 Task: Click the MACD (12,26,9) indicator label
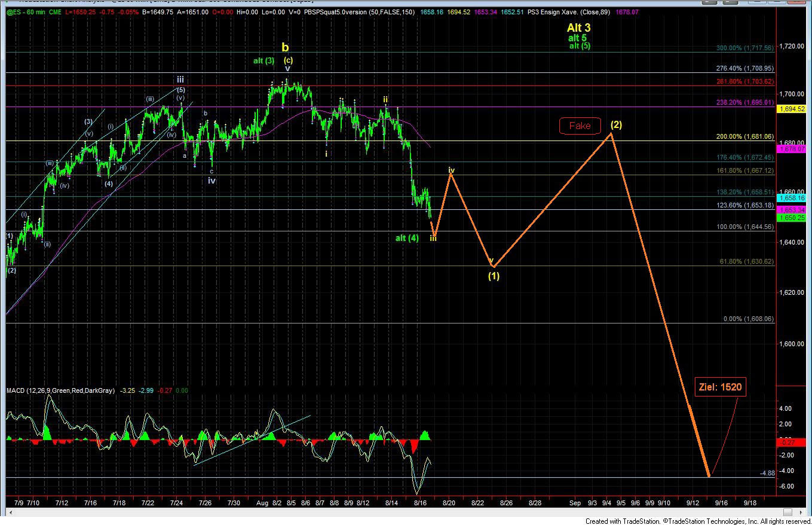tap(62, 390)
